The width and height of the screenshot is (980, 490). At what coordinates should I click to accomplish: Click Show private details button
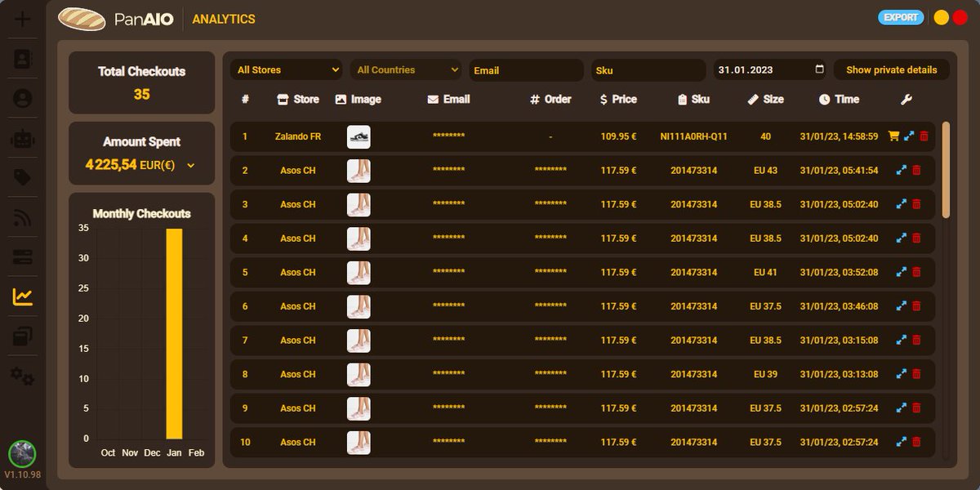(x=891, y=70)
